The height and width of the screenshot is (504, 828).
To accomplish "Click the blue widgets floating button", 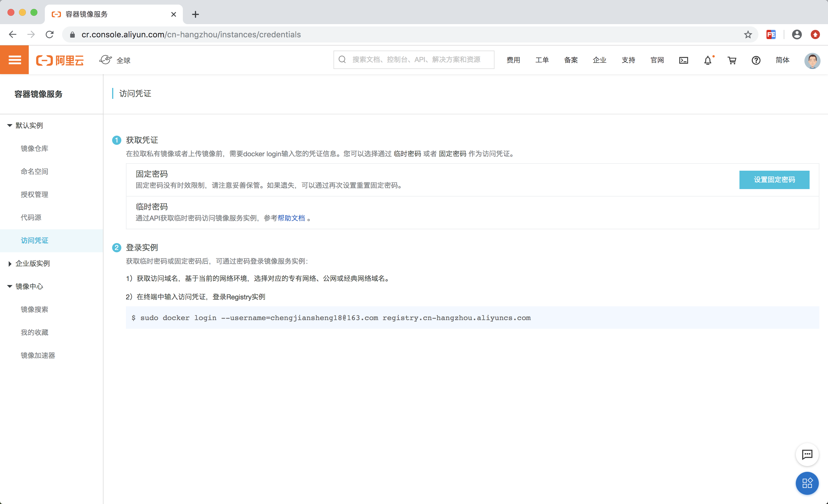I will [807, 483].
